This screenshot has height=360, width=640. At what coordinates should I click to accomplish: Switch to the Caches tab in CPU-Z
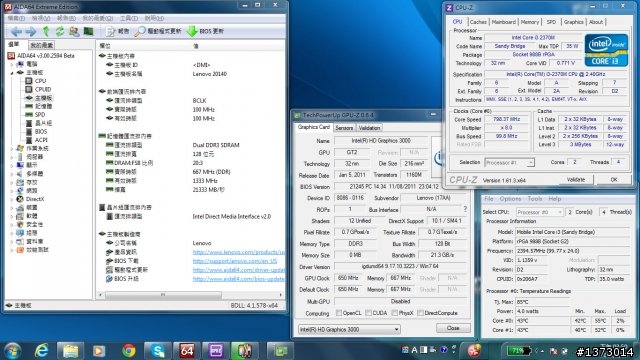pos(478,22)
